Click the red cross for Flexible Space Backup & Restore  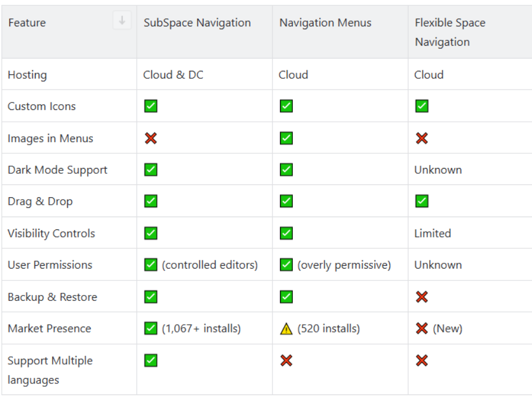pos(422,297)
